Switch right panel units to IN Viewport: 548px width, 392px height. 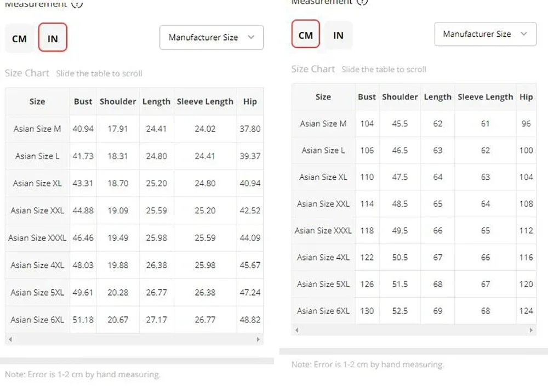[338, 35]
